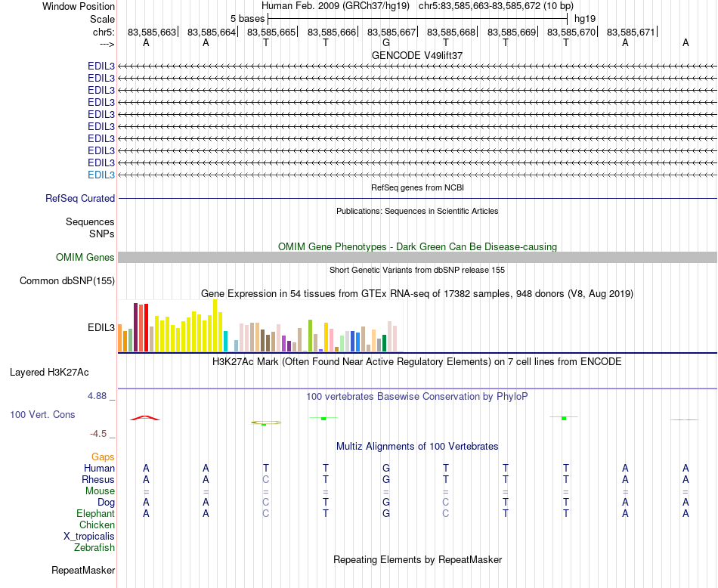
Task: Click the Layered H3K27Ac label
Action: pyautogui.click(x=49, y=373)
